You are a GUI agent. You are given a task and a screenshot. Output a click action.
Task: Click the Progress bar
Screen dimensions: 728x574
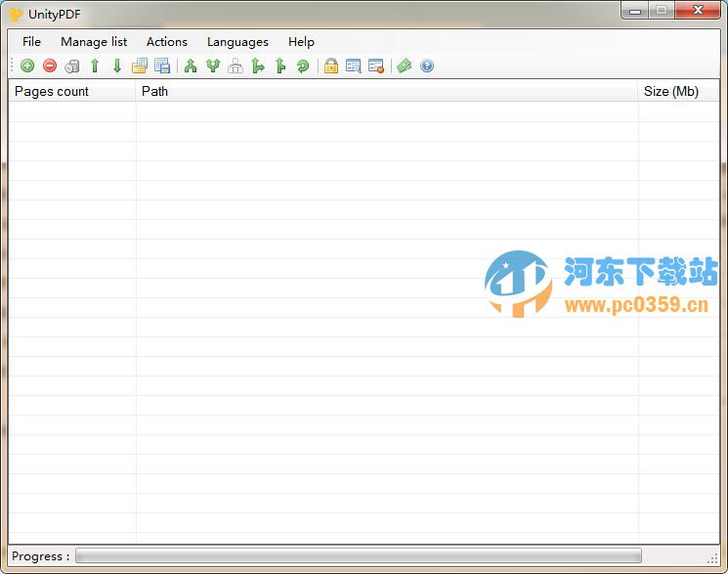click(x=359, y=555)
